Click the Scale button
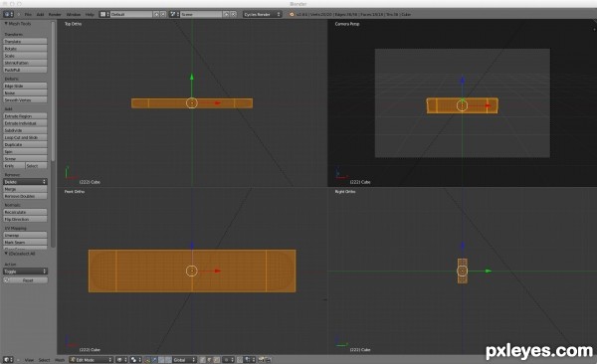The height and width of the screenshot is (364, 597). [x=25, y=56]
